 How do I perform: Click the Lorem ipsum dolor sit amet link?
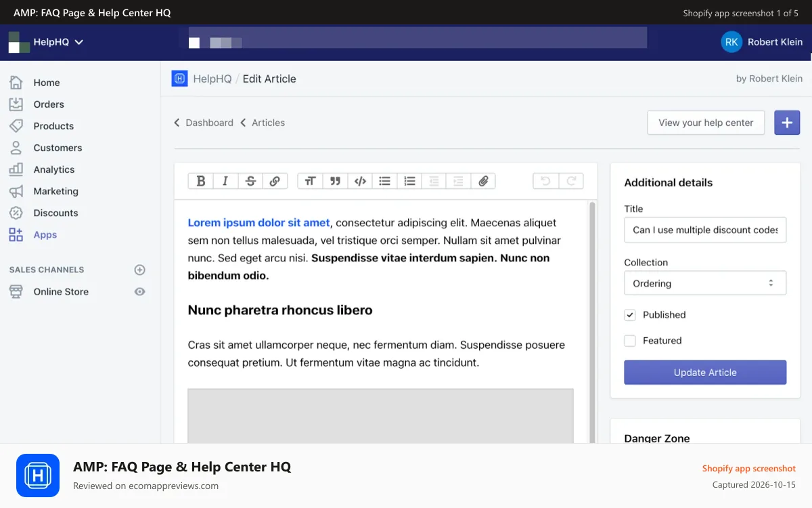click(258, 222)
